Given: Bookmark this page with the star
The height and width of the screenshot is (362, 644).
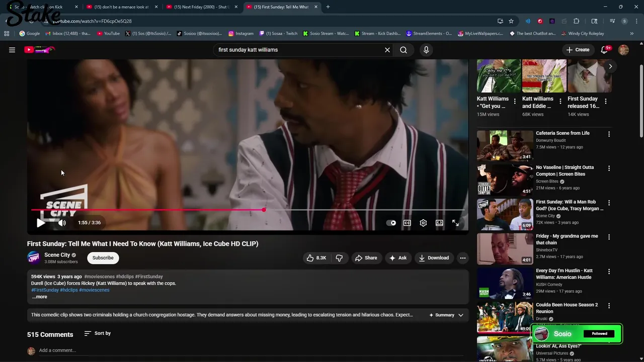Looking at the screenshot, I should click(511, 21).
